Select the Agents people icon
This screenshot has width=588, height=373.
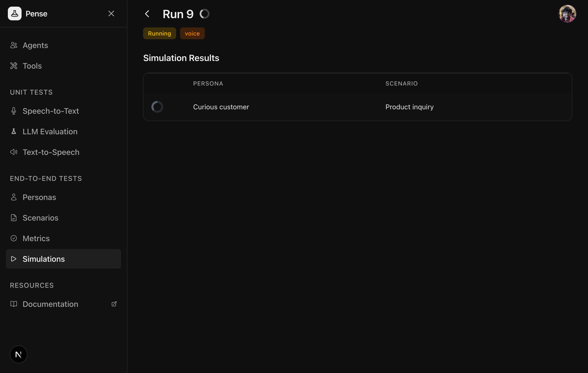[x=14, y=45]
